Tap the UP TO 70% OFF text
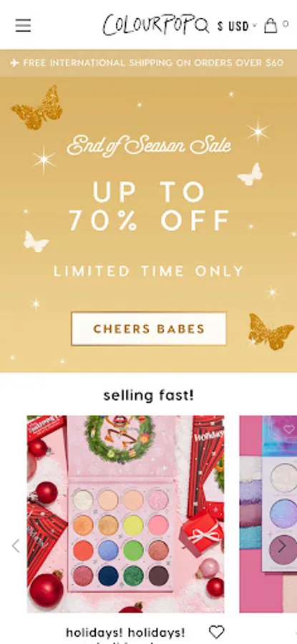The image size is (297, 644). 149,206
